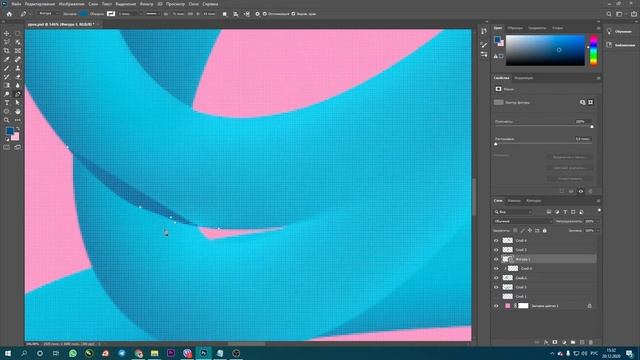
Task: Add layer style fx icon
Action: click(x=546, y=342)
